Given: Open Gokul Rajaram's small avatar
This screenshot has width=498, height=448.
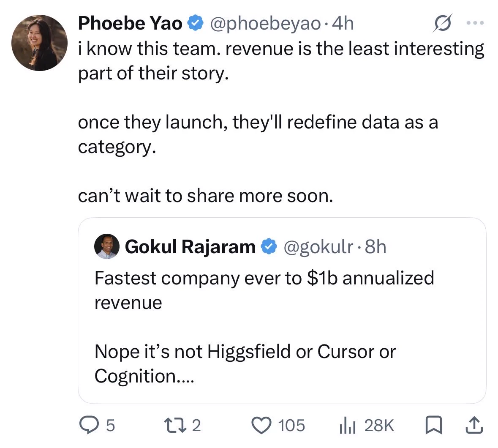Looking at the screenshot, I should coord(107,246).
